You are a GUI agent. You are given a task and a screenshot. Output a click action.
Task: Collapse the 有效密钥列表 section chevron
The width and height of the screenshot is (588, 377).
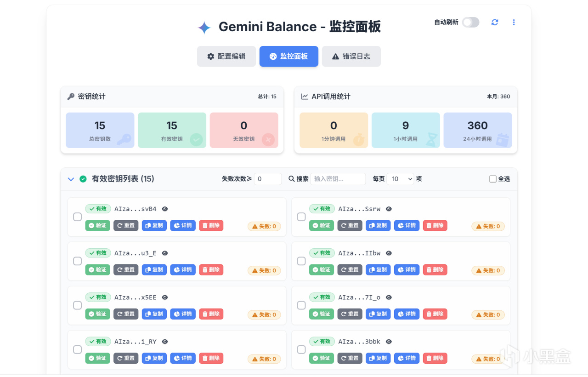tap(71, 179)
